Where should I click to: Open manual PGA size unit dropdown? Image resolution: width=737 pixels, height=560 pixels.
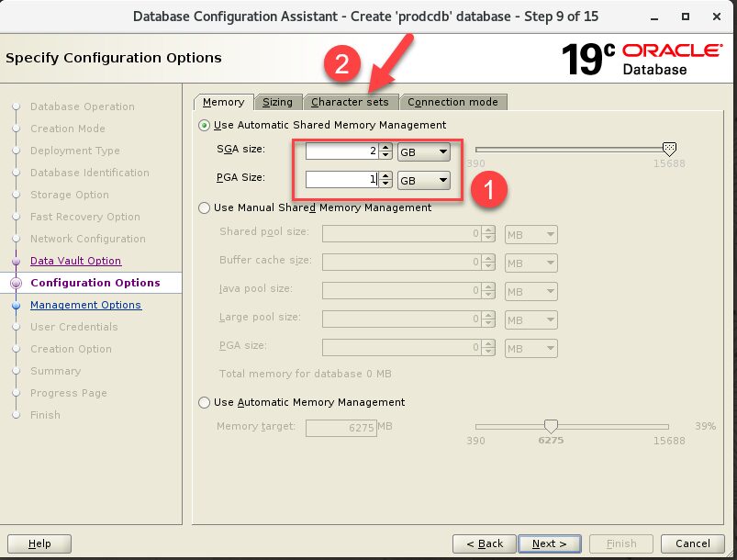point(531,349)
